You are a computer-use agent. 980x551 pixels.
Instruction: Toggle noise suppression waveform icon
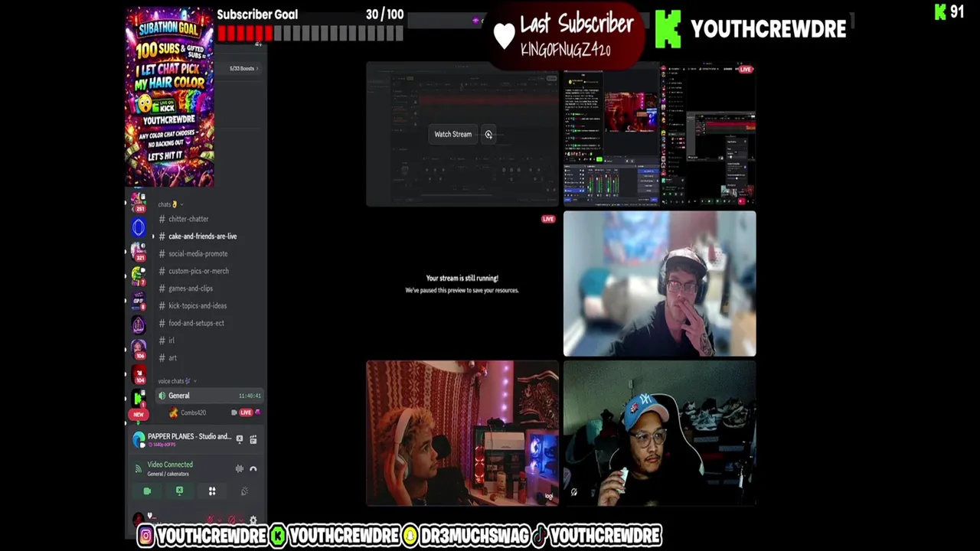tap(240, 468)
